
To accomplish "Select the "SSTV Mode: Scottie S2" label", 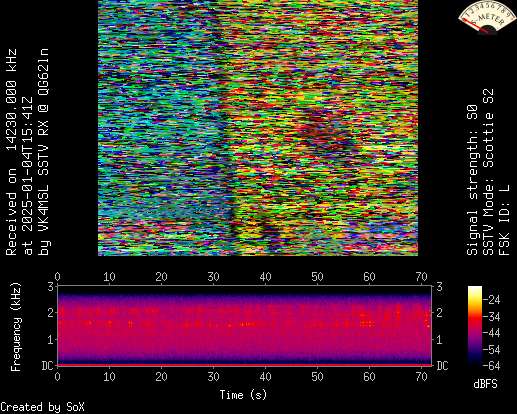I will (x=488, y=172).
